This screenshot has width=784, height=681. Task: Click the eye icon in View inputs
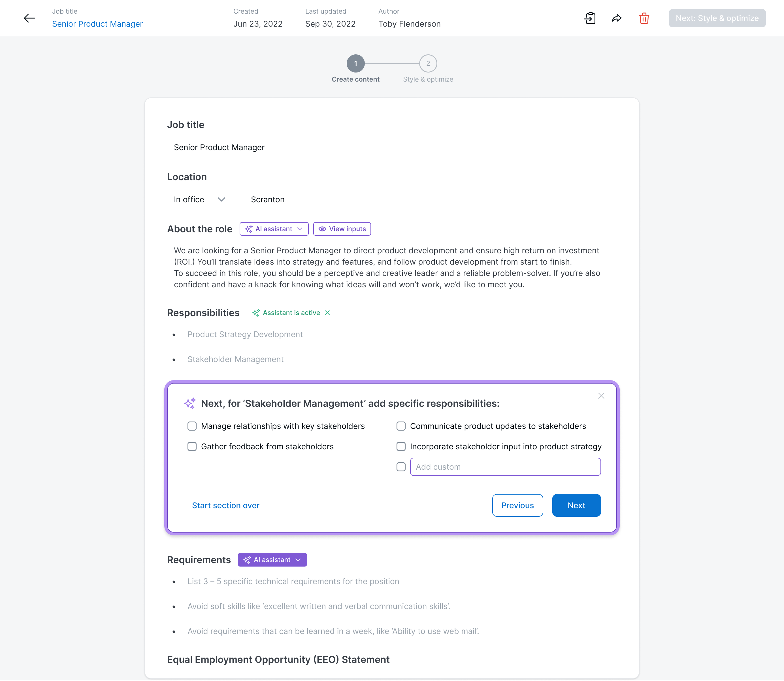(x=322, y=229)
